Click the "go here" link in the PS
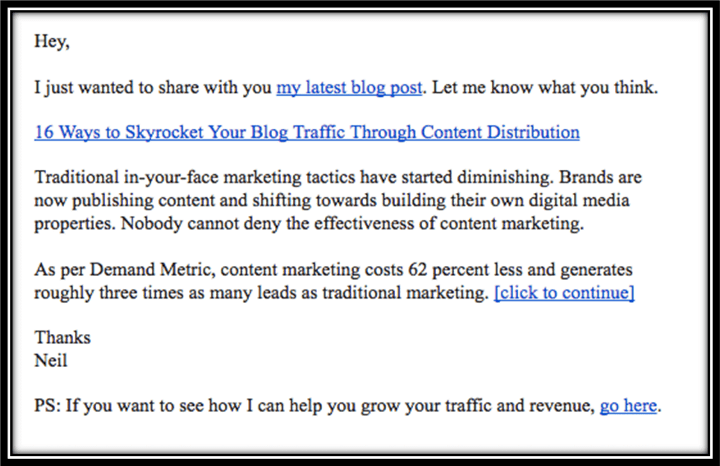Image resolution: width=720 pixels, height=466 pixels. pos(628,406)
